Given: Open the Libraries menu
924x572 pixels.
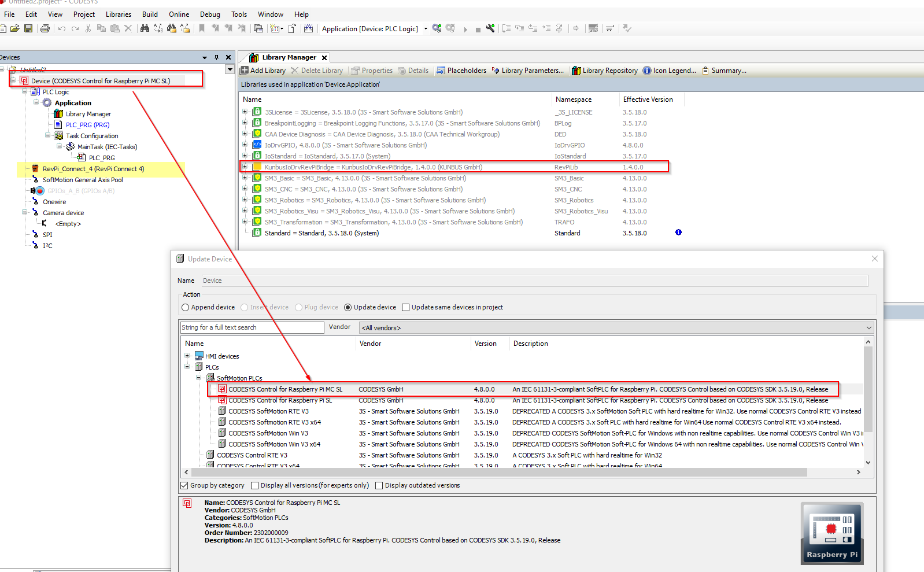Looking at the screenshot, I should pos(119,14).
